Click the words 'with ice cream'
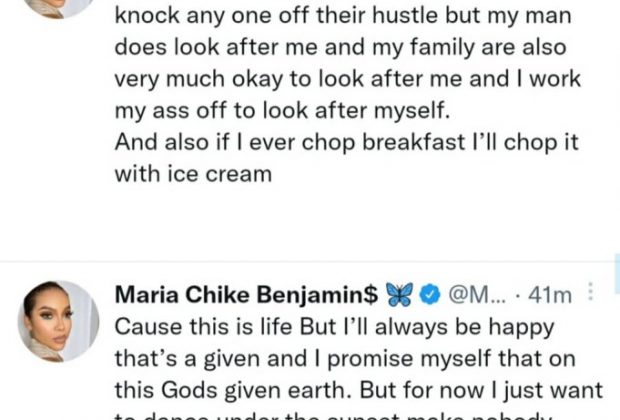 (192, 175)
